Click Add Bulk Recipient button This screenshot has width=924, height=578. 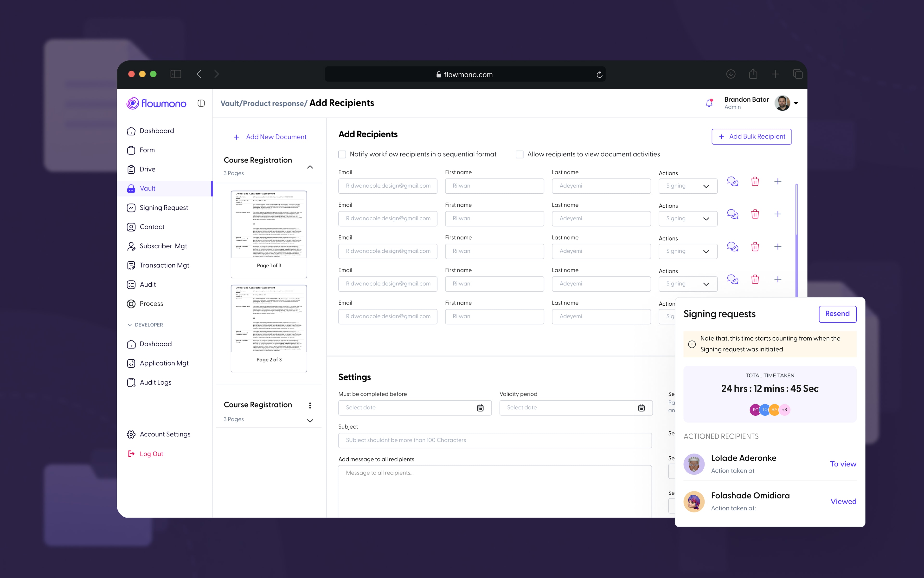[x=751, y=137]
